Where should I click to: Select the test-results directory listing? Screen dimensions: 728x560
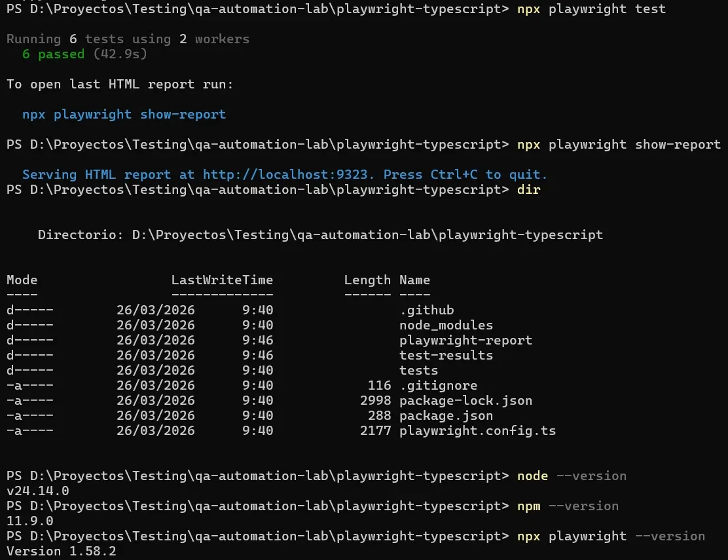coord(446,355)
